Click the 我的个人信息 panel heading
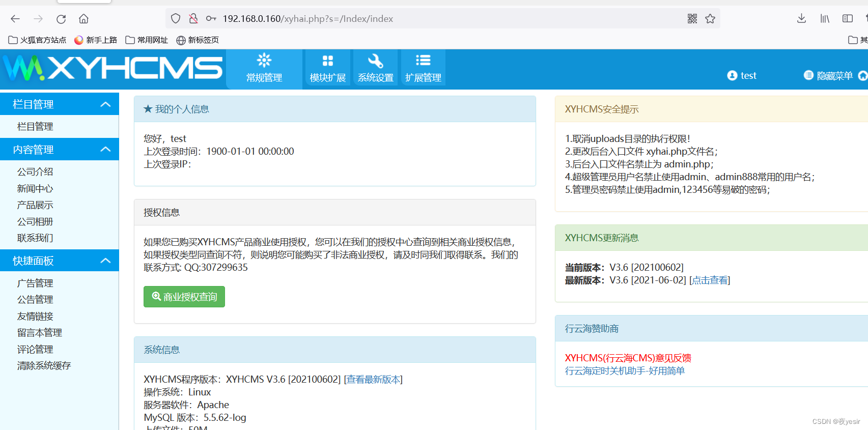868x430 pixels. point(335,109)
